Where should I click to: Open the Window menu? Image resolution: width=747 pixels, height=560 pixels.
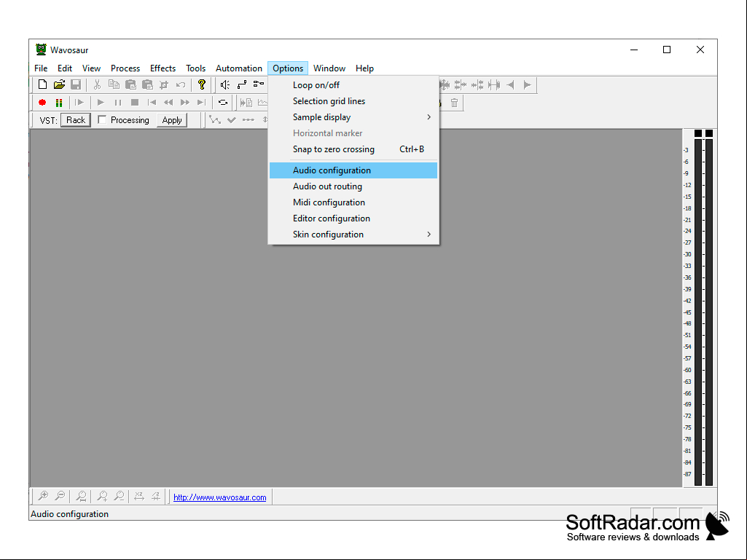pyautogui.click(x=329, y=68)
